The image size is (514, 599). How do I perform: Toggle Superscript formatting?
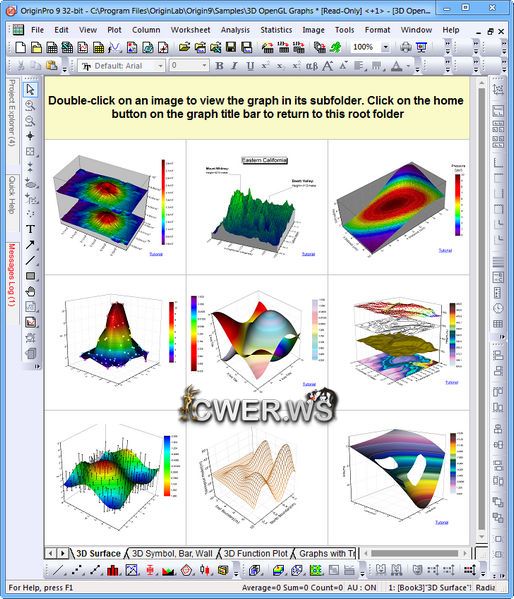[265, 66]
